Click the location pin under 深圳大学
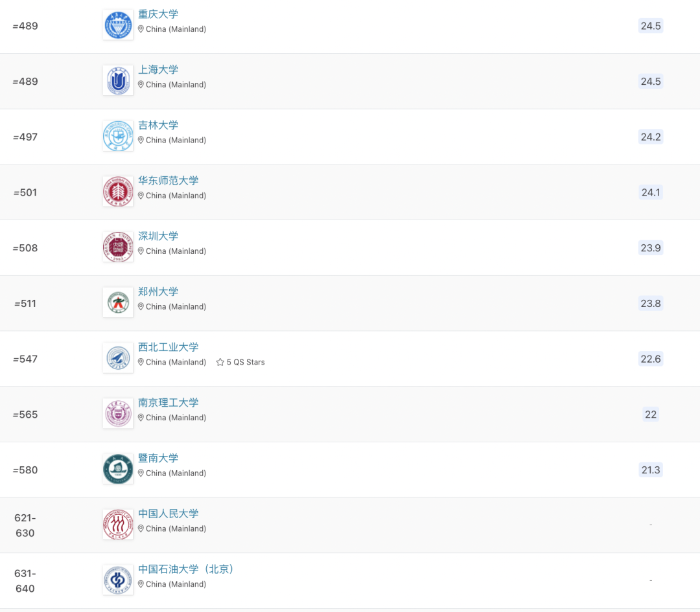 pos(141,251)
